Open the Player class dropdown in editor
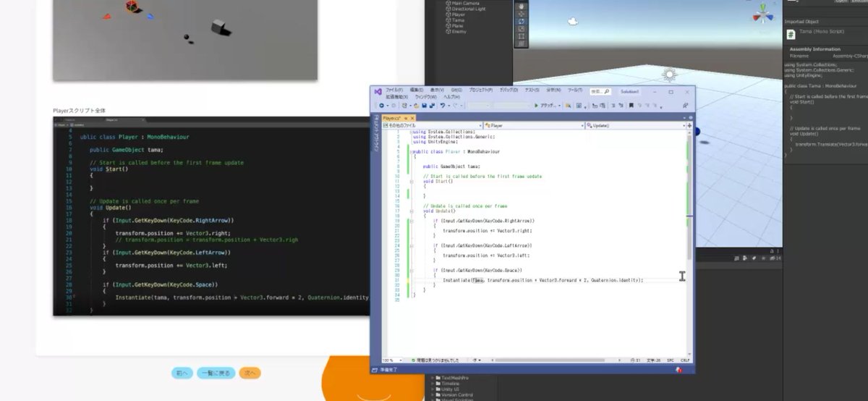868x401 pixels. click(x=534, y=125)
